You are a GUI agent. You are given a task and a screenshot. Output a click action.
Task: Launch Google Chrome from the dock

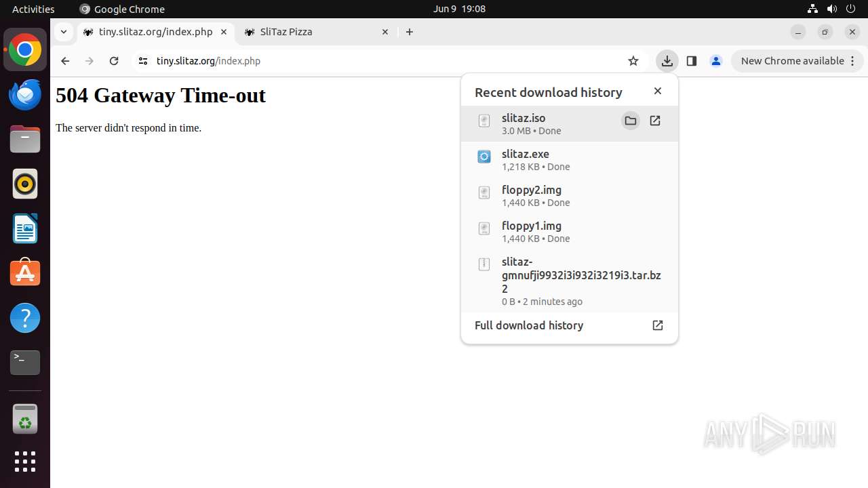(x=25, y=50)
